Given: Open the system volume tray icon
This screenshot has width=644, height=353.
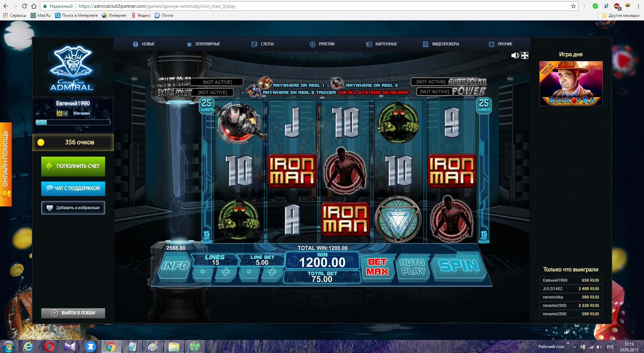Looking at the screenshot, I should click(599, 347).
